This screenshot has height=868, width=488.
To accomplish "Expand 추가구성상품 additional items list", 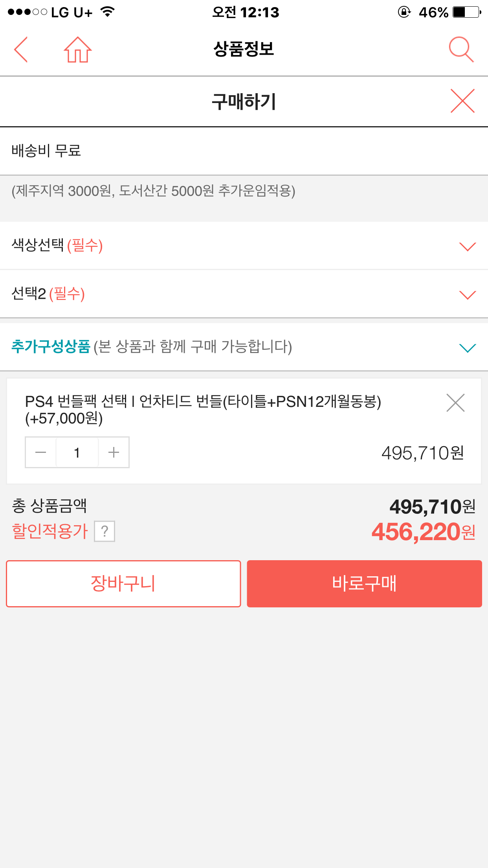I will click(467, 348).
